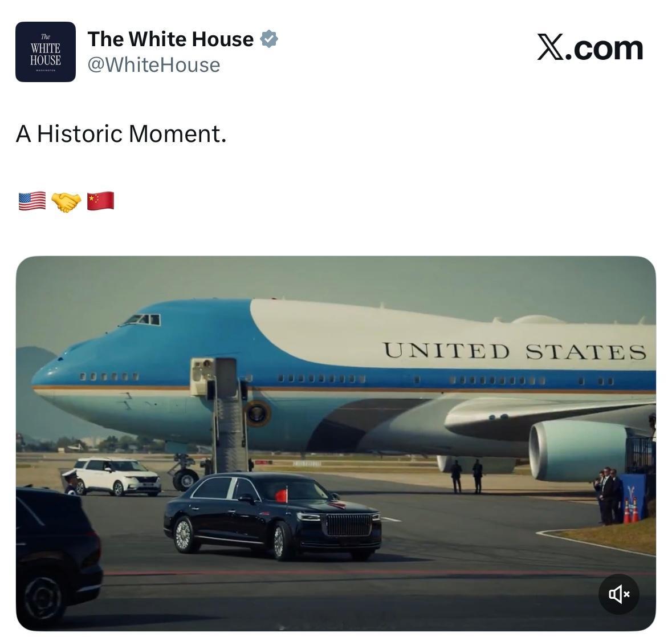Open the White House profile avatar
Screen dimensions: 672x637
click(46, 51)
